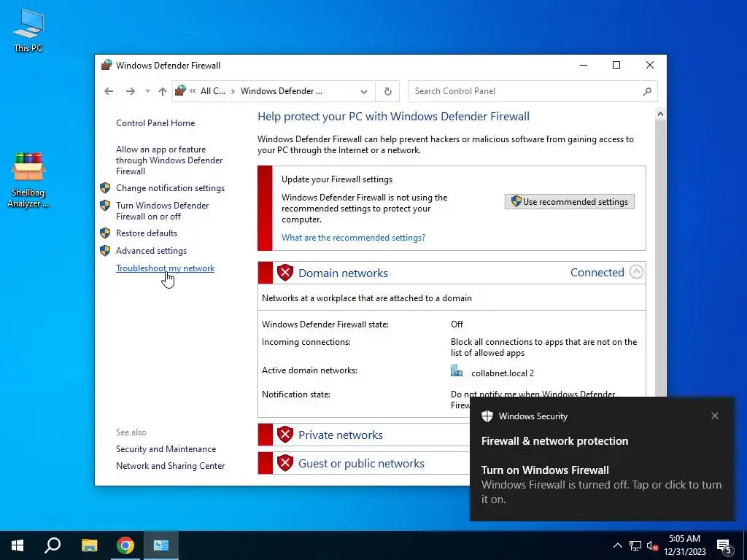Click Private networks red shield icon
Screen dimensions: 747x560
pyautogui.click(x=285, y=435)
